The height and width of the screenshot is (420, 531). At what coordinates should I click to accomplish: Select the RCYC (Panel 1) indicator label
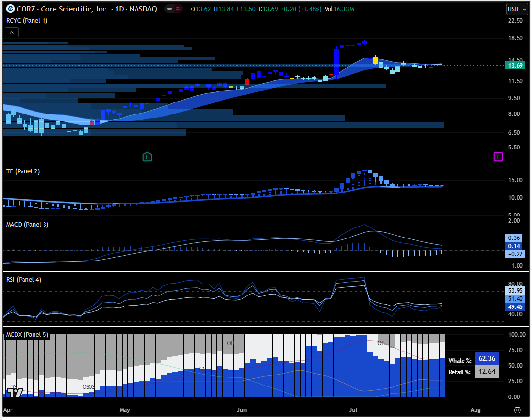click(x=27, y=20)
